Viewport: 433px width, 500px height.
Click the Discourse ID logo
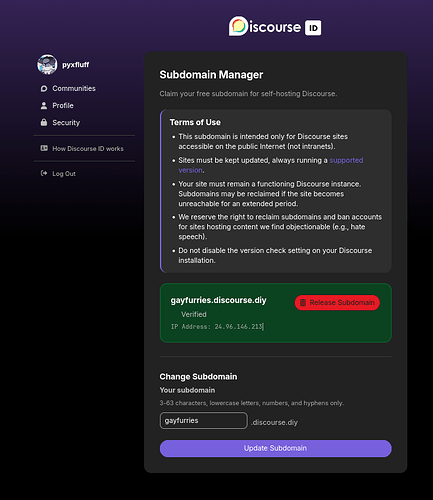[275, 26]
